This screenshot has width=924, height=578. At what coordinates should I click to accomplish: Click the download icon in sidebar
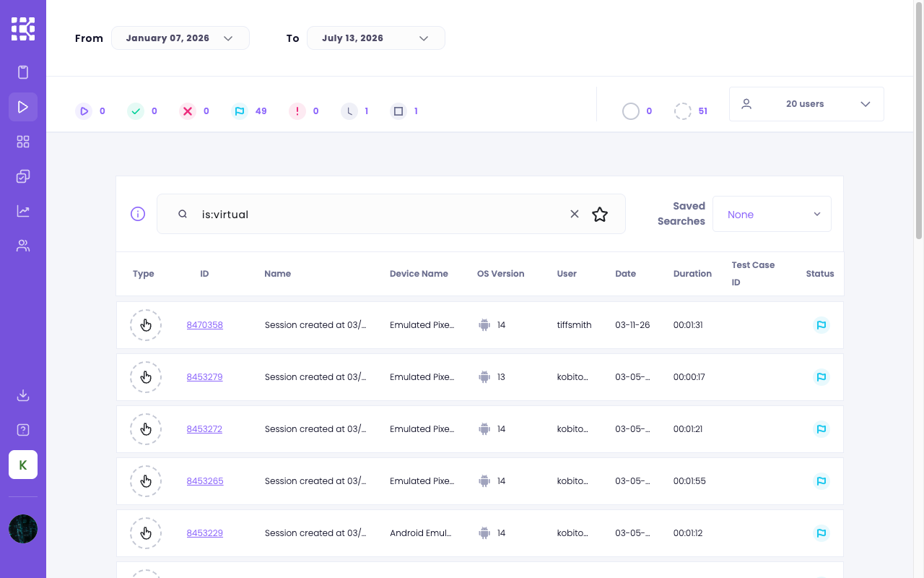click(23, 395)
